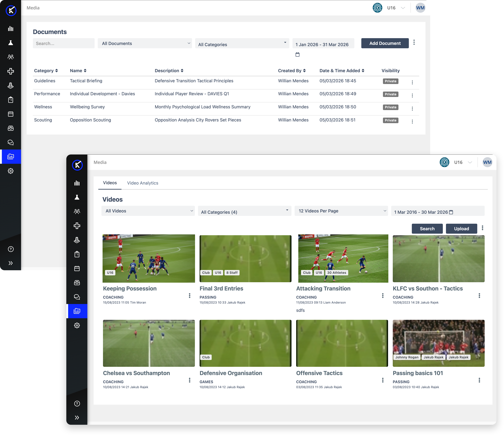This screenshot has width=504, height=435.
Task: Click the chat bubbles icon in lower sidebar
Action: (77, 297)
